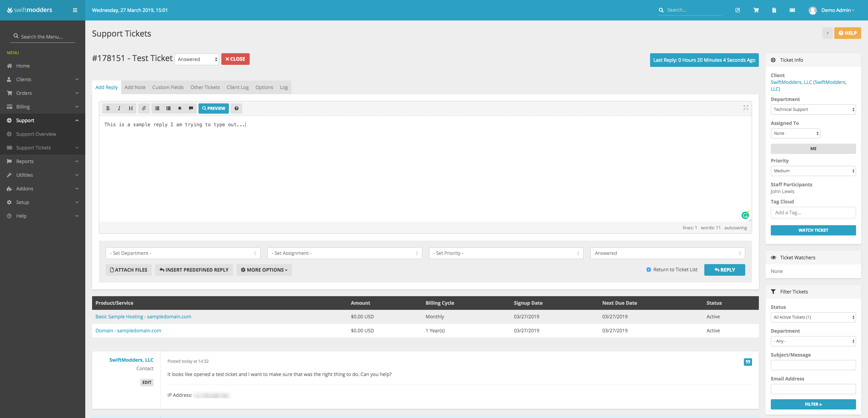Open the ticket status Answered dropdown
This screenshot has height=418, width=868.
point(197,59)
